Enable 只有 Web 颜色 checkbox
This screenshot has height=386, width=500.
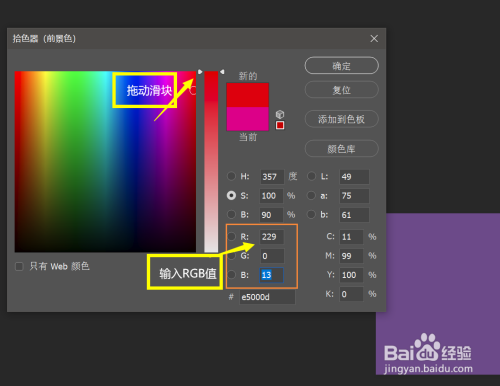[x=19, y=266]
